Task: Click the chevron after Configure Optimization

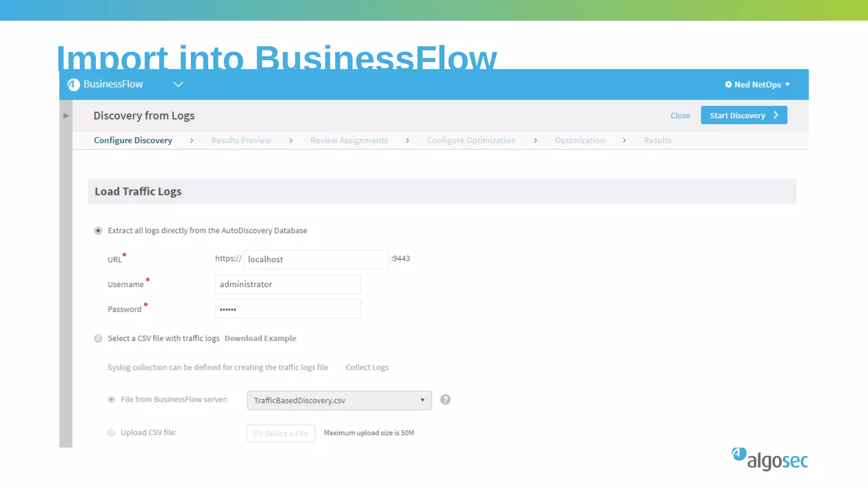Action: click(535, 140)
